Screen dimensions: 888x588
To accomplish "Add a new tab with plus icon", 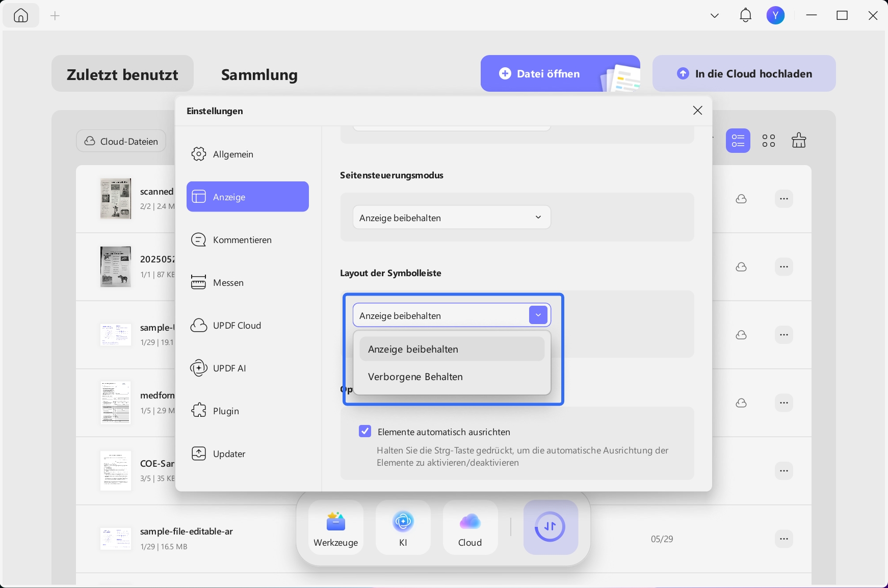I will tap(55, 16).
